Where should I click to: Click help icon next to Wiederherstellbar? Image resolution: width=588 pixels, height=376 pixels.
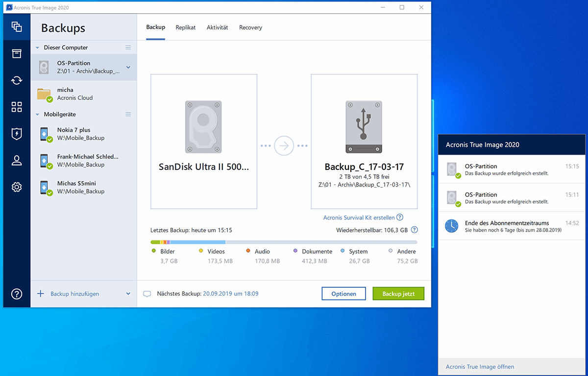pyautogui.click(x=415, y=230)
